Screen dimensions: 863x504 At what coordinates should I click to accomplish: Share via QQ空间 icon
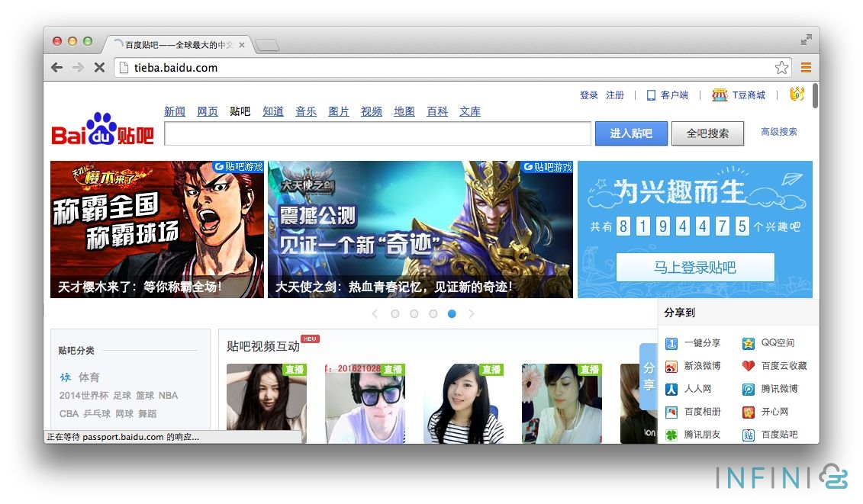click(749, 343)
